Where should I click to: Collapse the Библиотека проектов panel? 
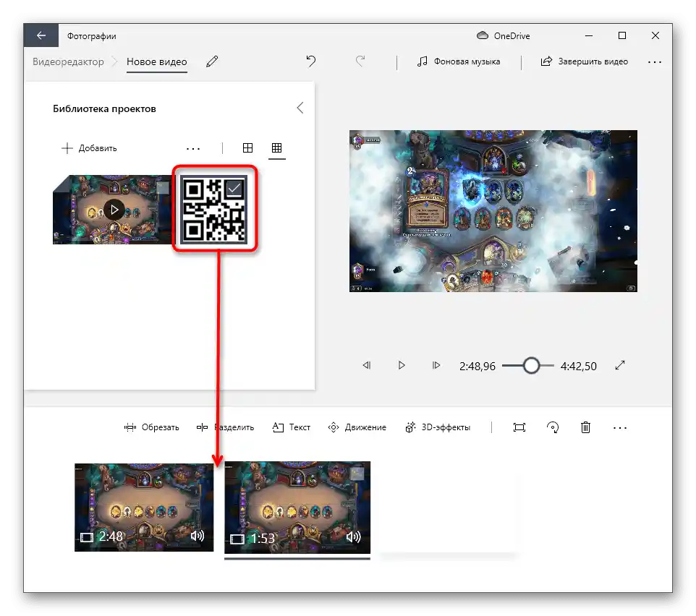point(300,108)
